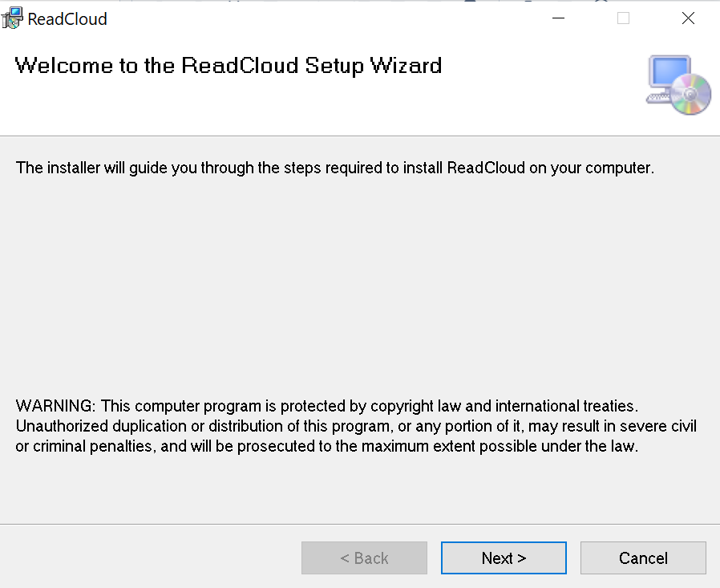This screenshot has width=720, height=588.
Task: Cancel the ReadCloud installation
Action: point(643,558)
